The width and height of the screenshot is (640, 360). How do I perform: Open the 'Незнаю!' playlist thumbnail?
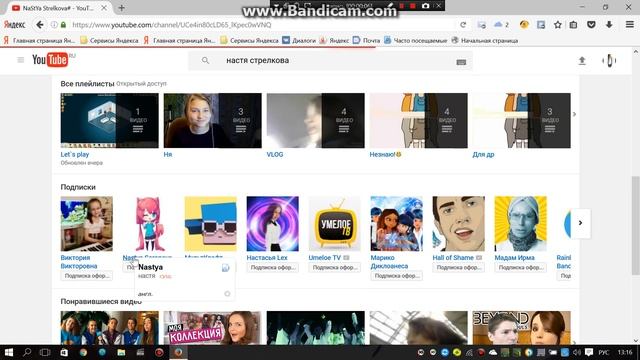pyautogui.click(x=418, y=120)
